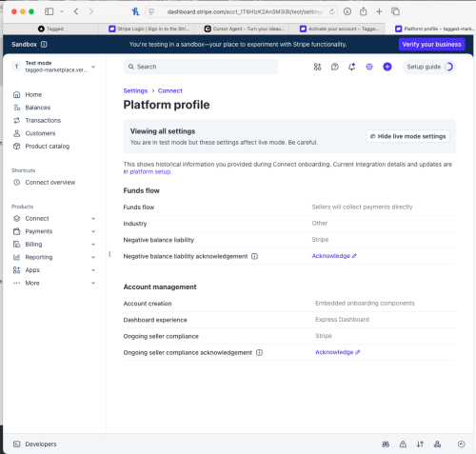
Task: Hide live mode settings
Action: (408, 136)
